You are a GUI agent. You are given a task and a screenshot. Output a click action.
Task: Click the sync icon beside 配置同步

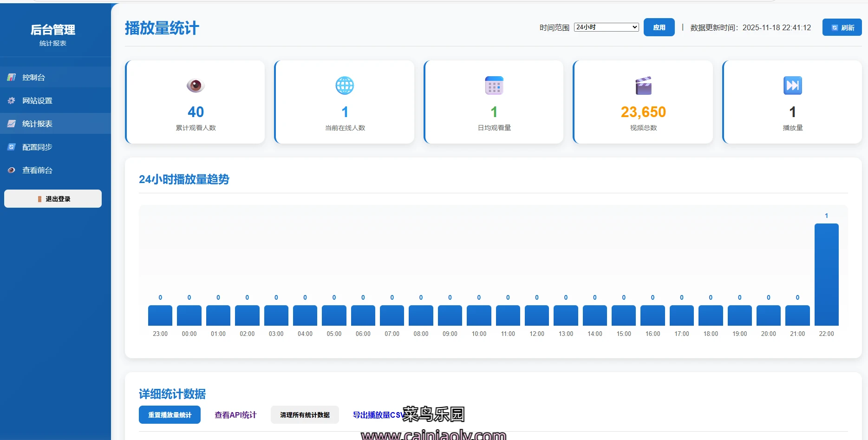12,147
